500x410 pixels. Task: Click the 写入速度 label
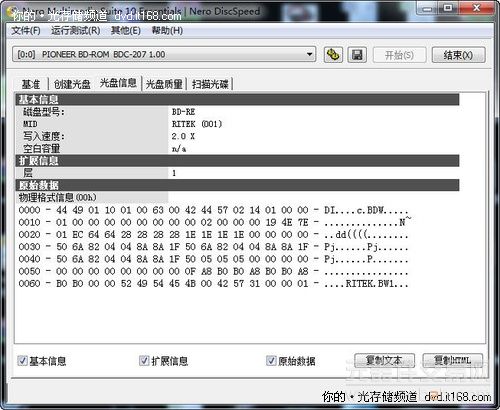[44, 136]
